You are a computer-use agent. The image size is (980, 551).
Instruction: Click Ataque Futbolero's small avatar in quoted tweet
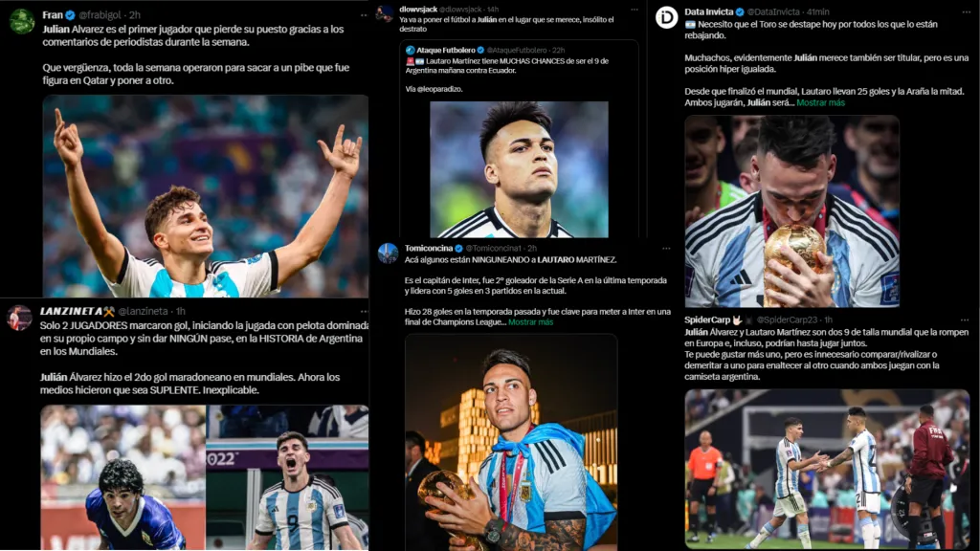(x=410, y=50)
